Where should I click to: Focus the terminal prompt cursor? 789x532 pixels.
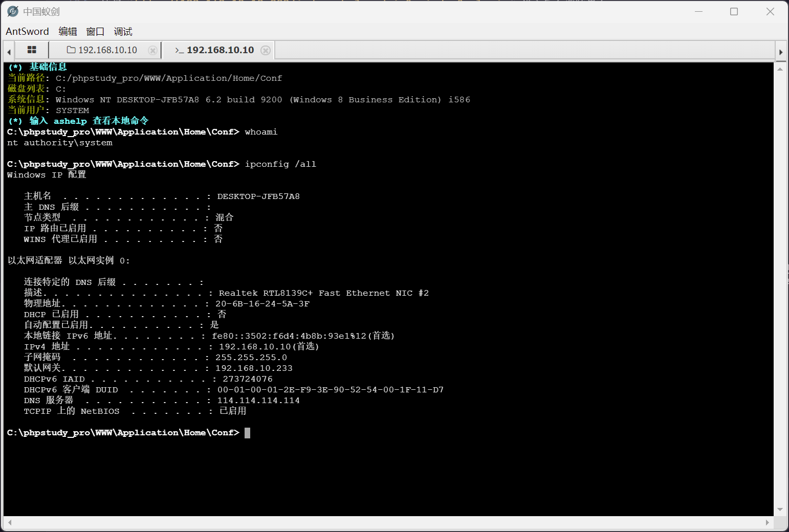pos(247,433)
